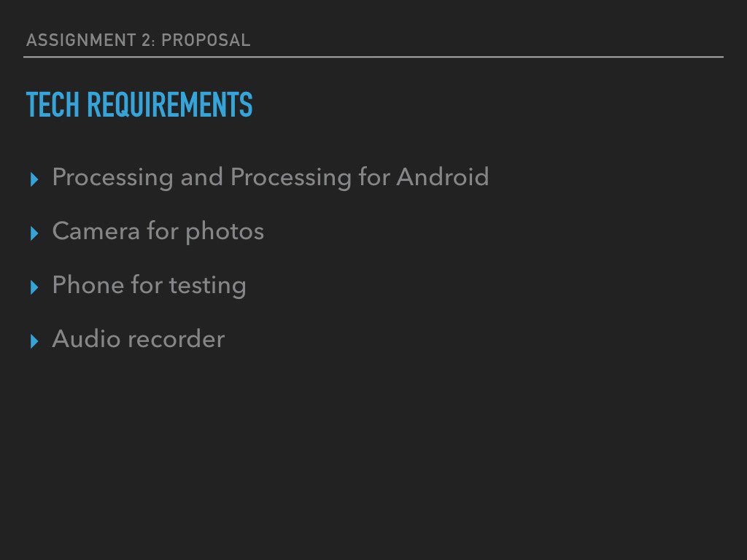The width and height of the screenshot is (747, 560).
Task: Click the bullet arrow next to Camera for photos
Action: 34,233
